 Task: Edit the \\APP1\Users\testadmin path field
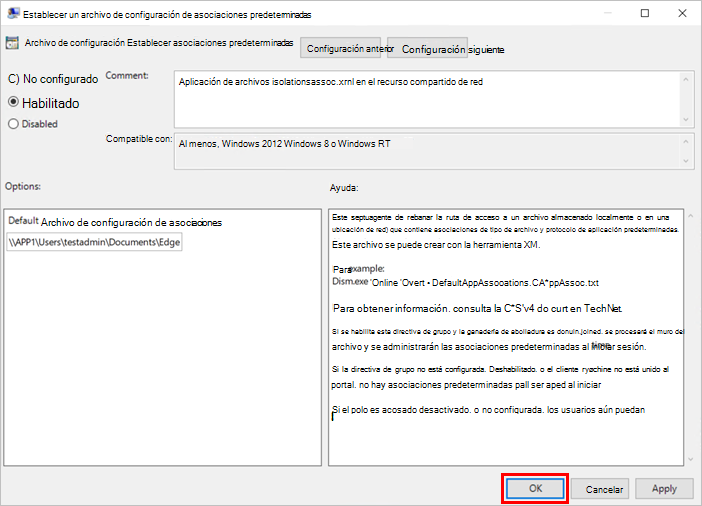(94, 242)
